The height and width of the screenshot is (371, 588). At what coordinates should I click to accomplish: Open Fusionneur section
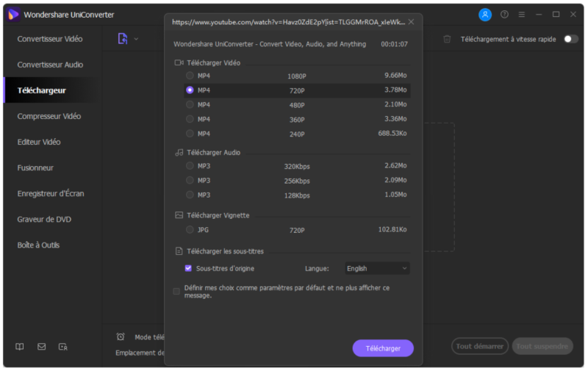point(35,168)
